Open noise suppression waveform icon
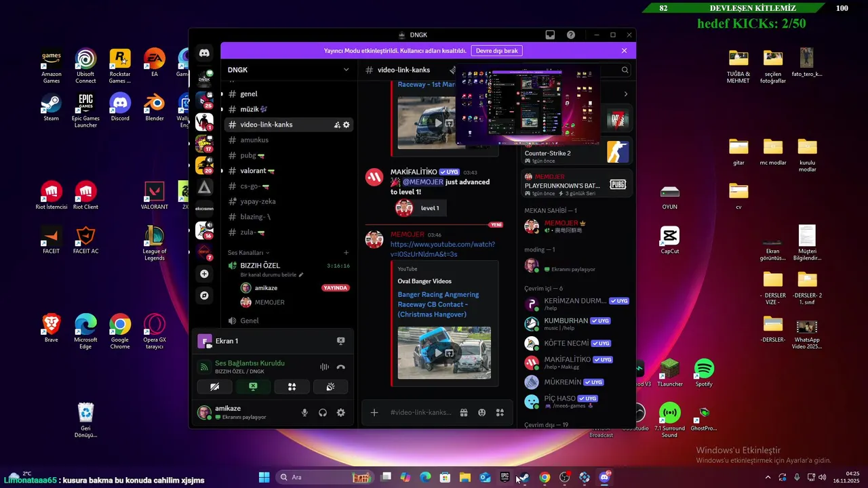868x488 pixels. (x=324, y=367)
